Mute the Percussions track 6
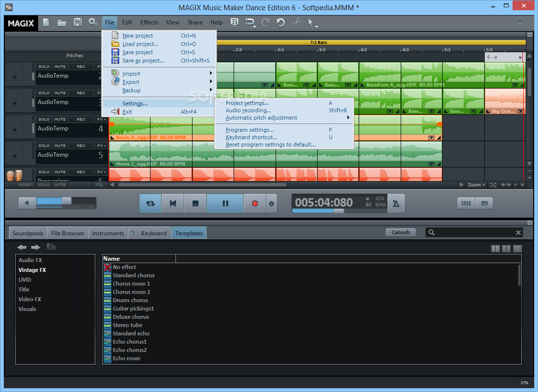The width and height of the screenshot is (538, 392). pyautogui.click(x=60, y=172)
